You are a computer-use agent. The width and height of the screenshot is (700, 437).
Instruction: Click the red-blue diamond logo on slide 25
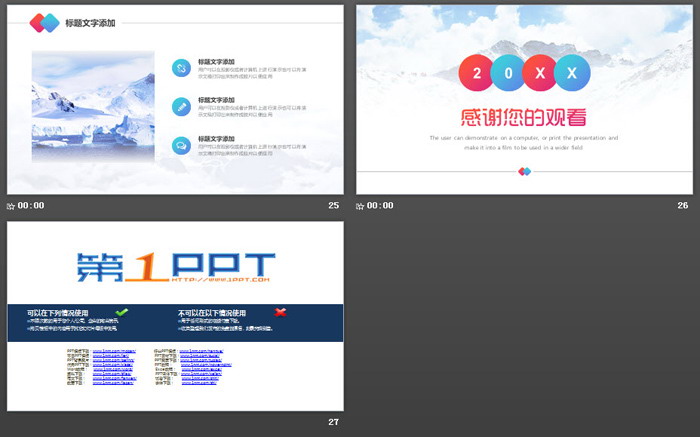pos(44,23)
